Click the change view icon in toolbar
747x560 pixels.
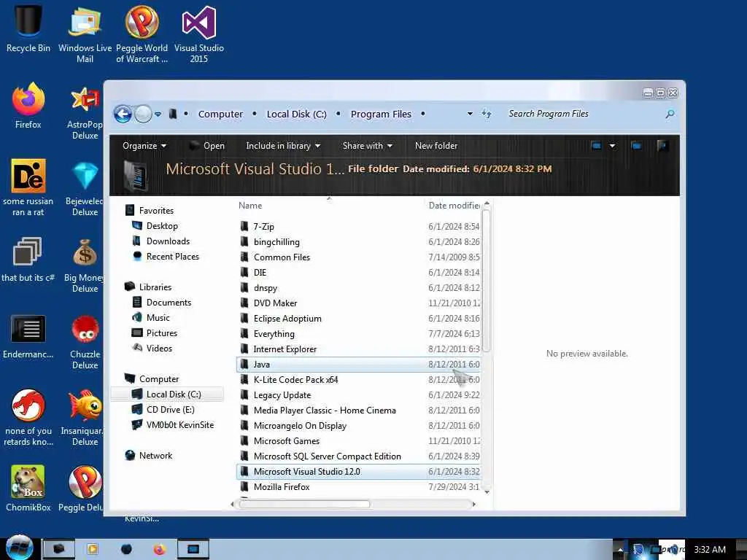coord(596,146)
